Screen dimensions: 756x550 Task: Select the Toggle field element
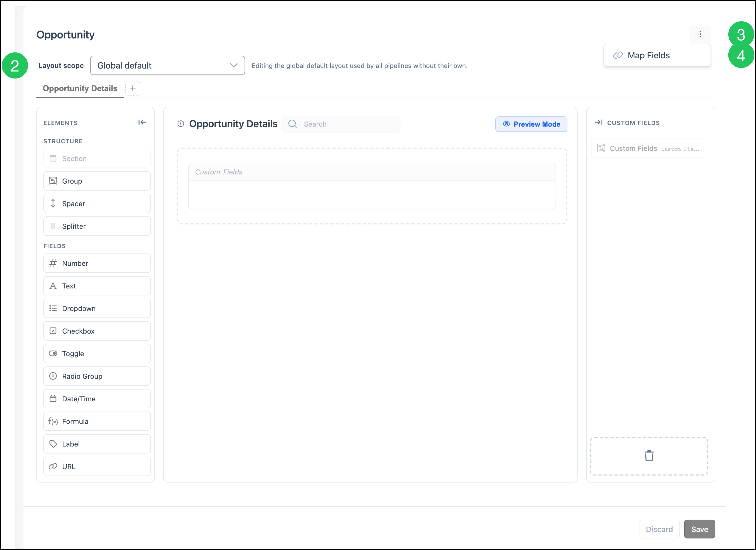point(97,353)
